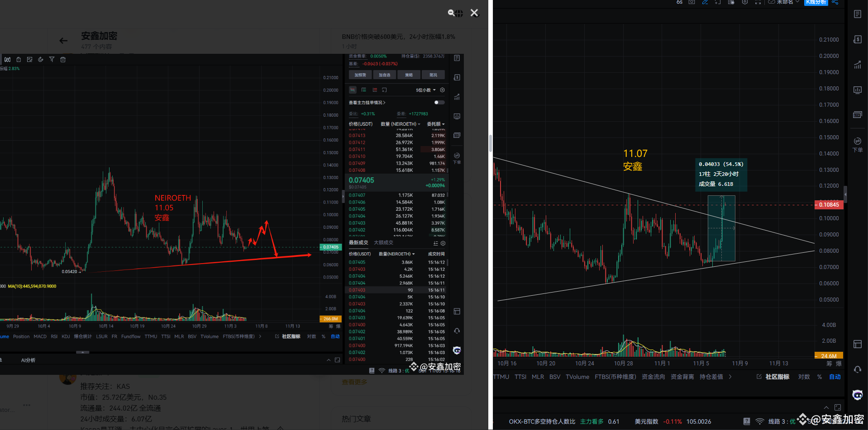Click the trash icon to remove drawings

tap(63, 59)
